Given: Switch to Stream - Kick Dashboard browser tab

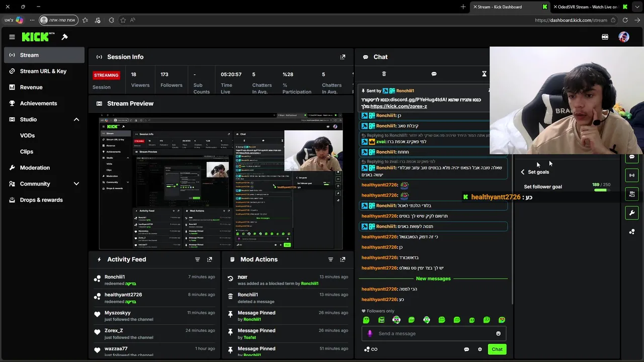Looking at the screenshot, I should pos(511,7).
